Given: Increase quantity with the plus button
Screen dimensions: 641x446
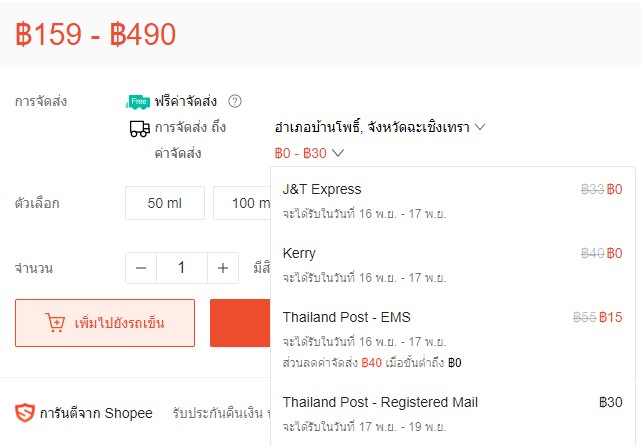Looking at the screenshot, I should click(x=223, y=268).
